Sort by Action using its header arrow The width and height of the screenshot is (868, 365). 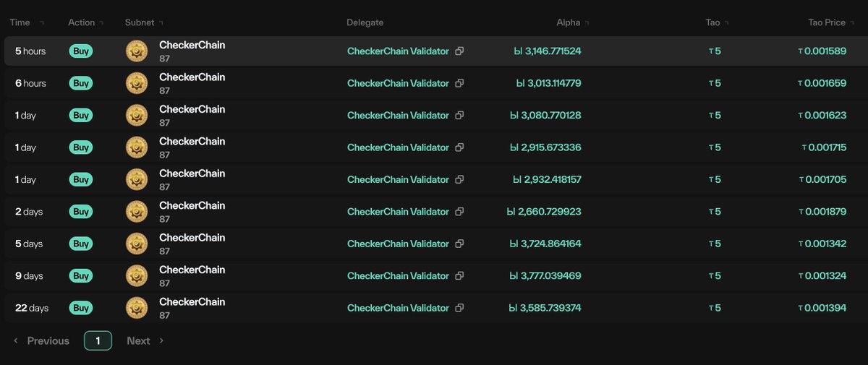click(101, 23)
